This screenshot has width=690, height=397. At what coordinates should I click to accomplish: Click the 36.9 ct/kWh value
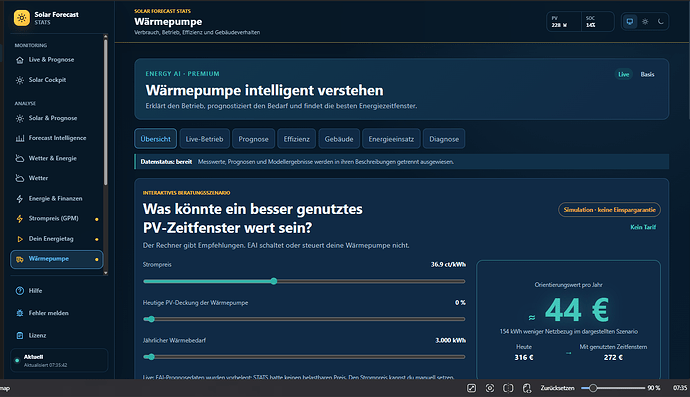pyautogui.click(x=448, y=265)
